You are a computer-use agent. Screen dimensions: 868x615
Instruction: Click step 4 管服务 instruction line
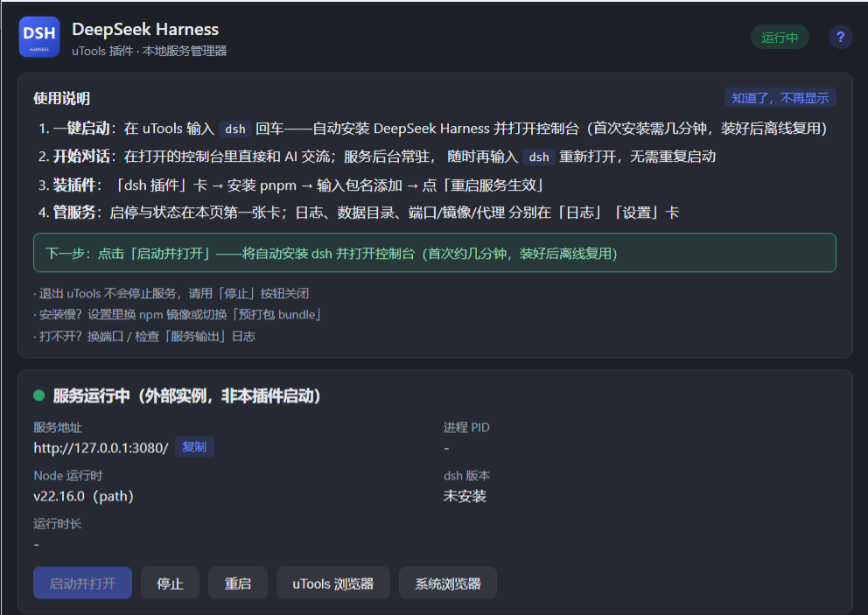[x=358, y=213]
